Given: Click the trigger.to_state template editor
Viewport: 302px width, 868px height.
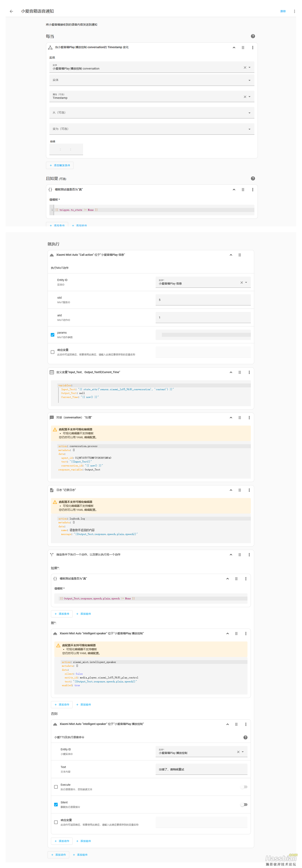Looking at the screenshot, I should [152, 210].
